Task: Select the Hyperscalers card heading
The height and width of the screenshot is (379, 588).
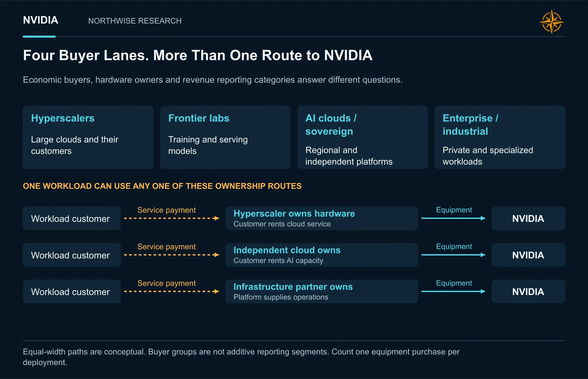Action: click(63, 118)
